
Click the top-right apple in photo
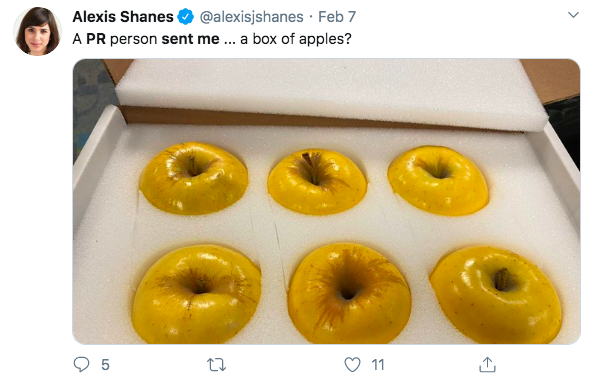click(438, 180)
